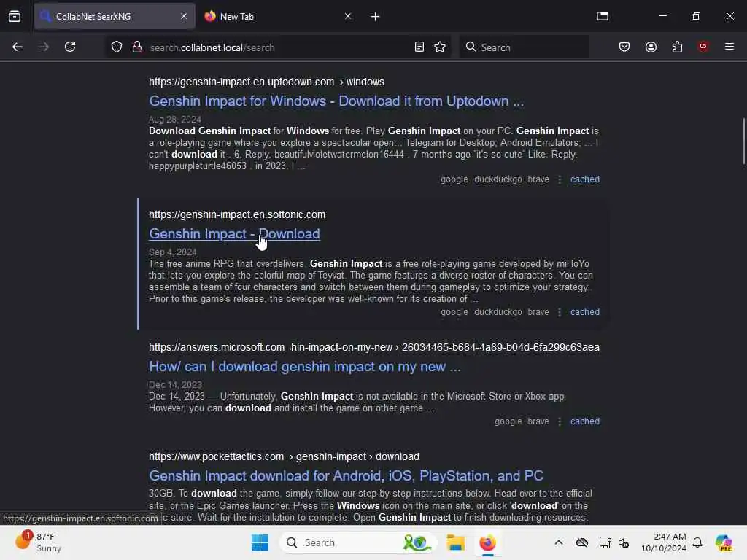747x560 pixels.
Task: View site security lock info
Action: 136,47
